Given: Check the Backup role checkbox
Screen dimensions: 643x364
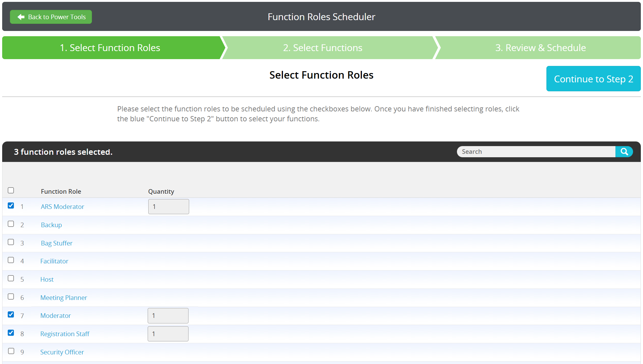Looking at the screenshot, I should [11, 224].
